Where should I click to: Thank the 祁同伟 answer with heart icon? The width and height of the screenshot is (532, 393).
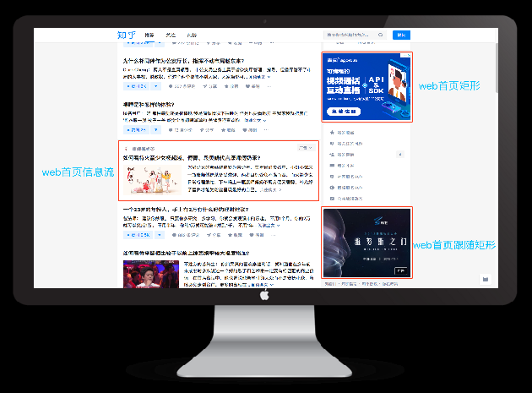[252, 86]
